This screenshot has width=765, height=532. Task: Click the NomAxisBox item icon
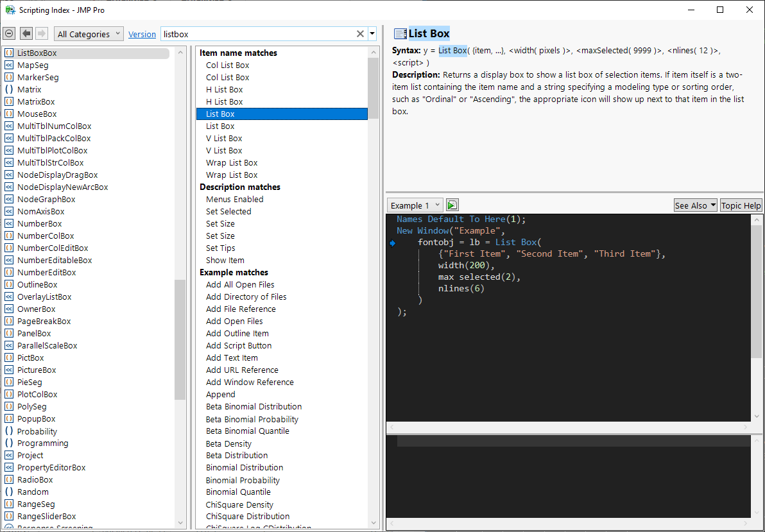9,211
